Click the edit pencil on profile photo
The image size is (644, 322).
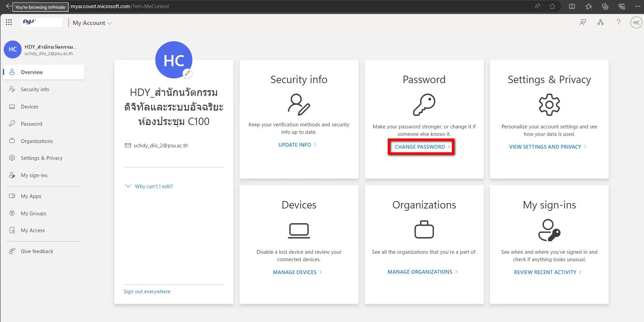click(x=188, y=73)
